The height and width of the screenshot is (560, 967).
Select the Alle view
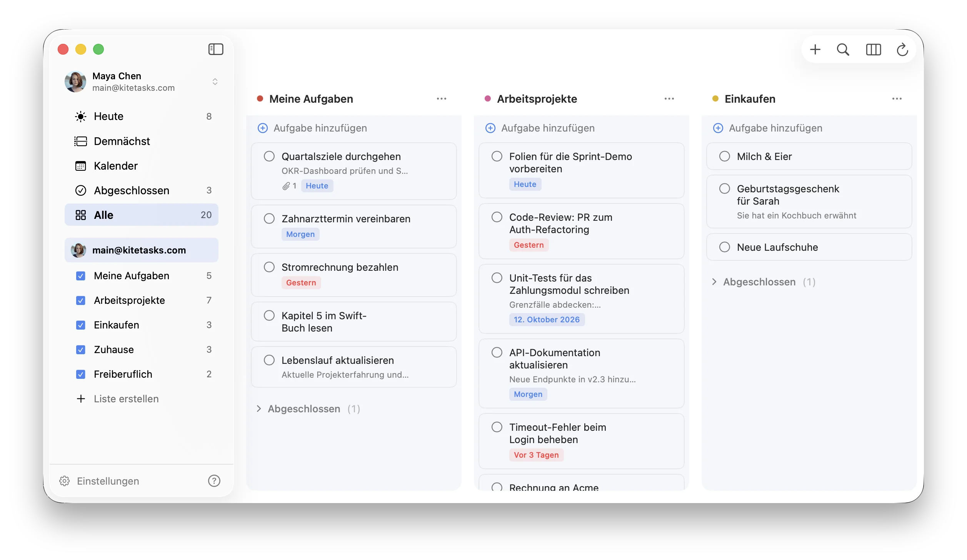click(142, 215)
